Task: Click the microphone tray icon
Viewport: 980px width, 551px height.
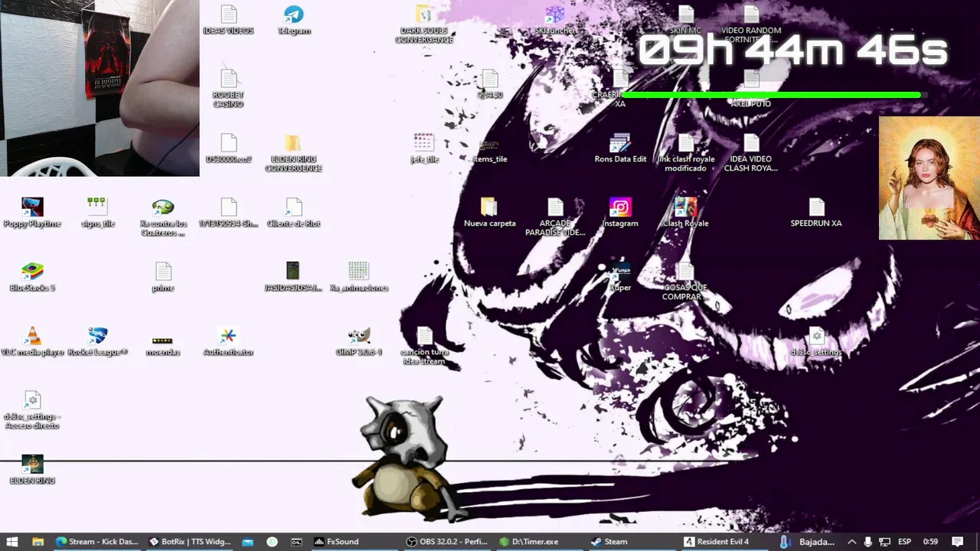Action: (867, 542)
